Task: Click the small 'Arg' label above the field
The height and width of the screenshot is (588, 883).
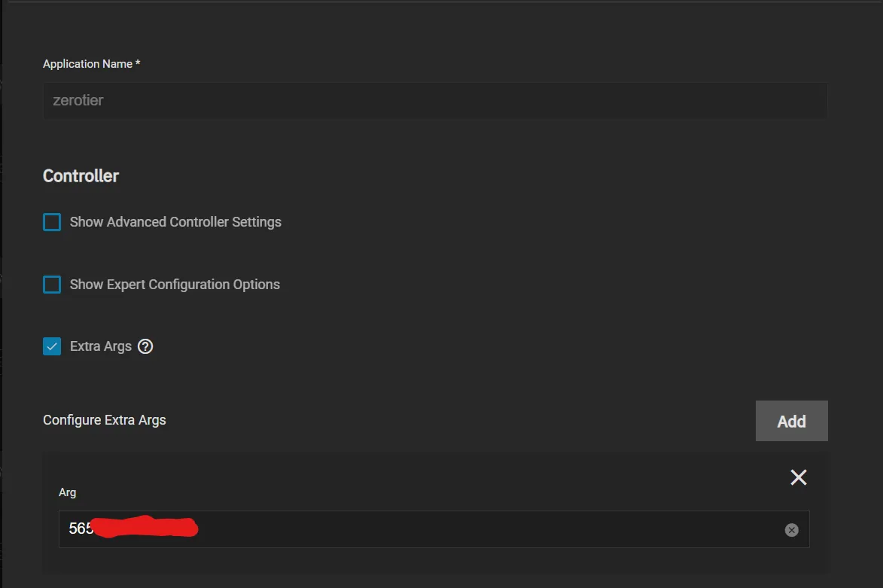Action: pyautogui.click(x=67, y=492)
